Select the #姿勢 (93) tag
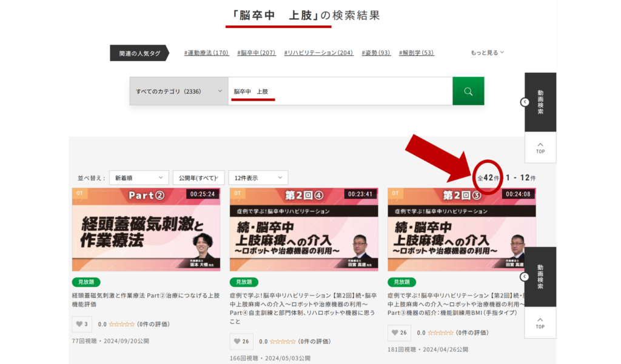Screen dimensions: 621x364 pos(376,53)
